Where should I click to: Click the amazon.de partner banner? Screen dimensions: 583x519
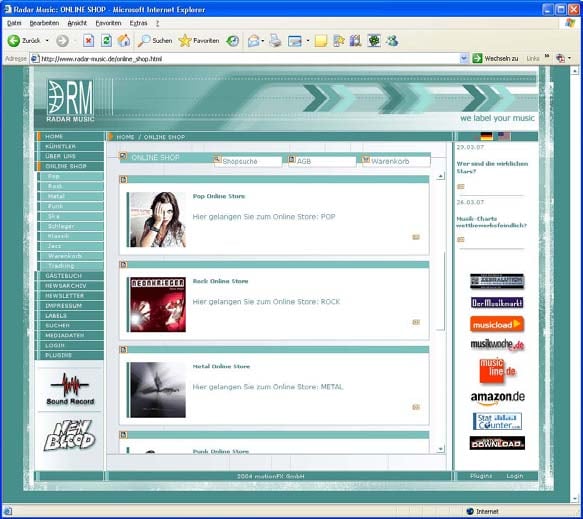[x=497, y=398]
